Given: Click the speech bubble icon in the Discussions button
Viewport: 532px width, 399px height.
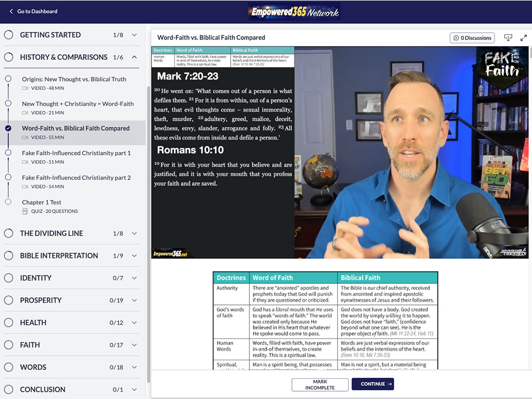Looking at the screenshot, I should [456, 38].
